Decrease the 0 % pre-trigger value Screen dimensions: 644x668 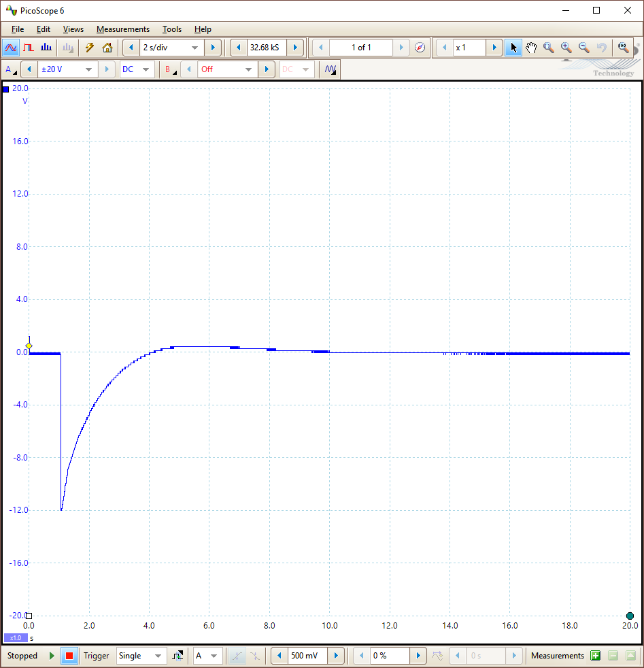click(x=362, y=655)
